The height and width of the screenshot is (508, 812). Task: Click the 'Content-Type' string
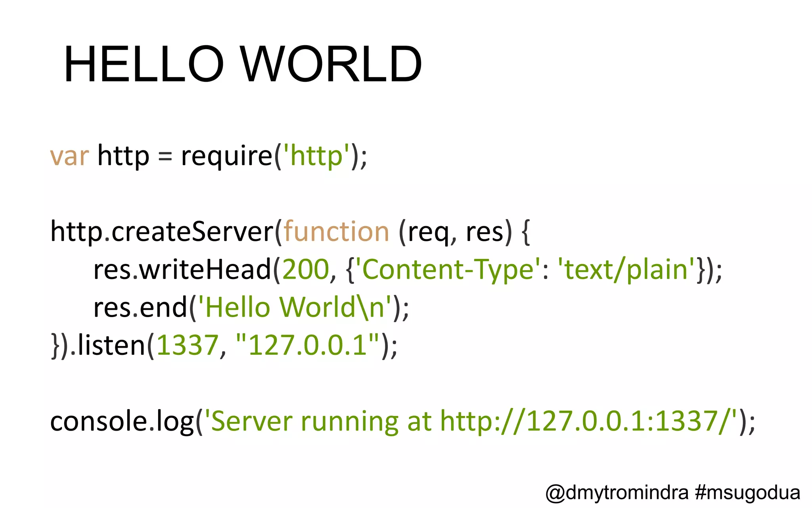click(448, 270)
